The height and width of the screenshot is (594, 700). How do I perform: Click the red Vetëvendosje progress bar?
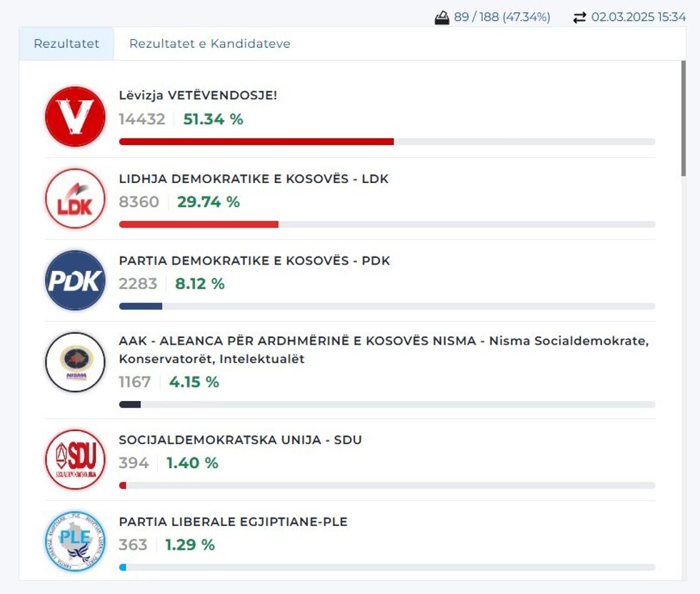coord(256,142)
